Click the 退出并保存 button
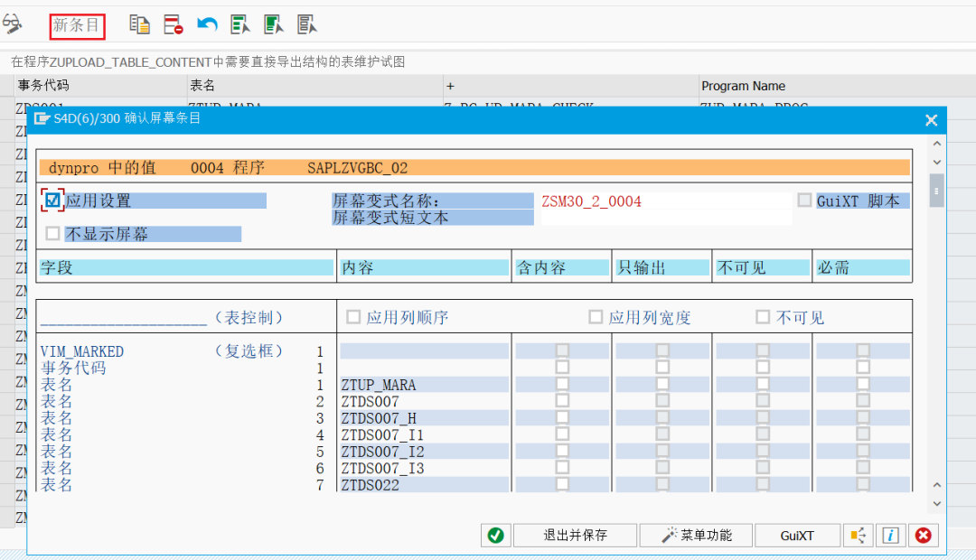 pyautogui.click(x=575, y=535)
